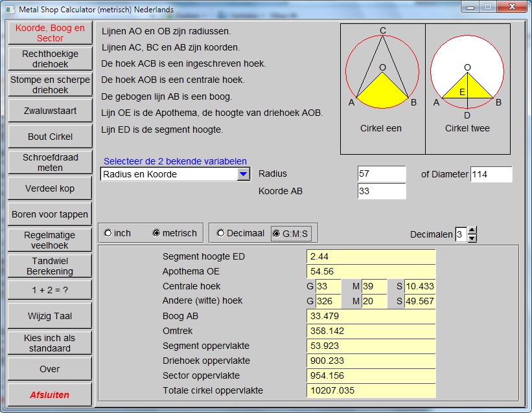
Task: Select Regelmatige veelhoek calculator
Action: point(50,240)
